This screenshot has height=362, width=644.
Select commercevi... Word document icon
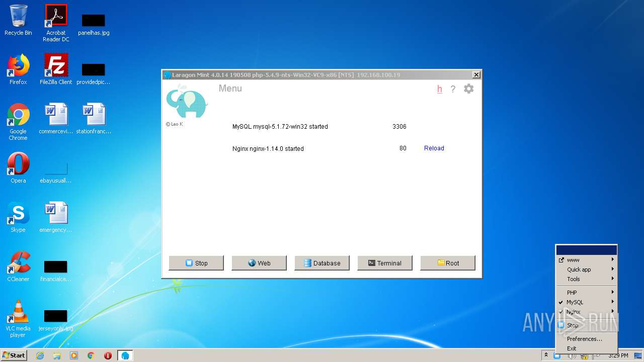coord(56,119)
